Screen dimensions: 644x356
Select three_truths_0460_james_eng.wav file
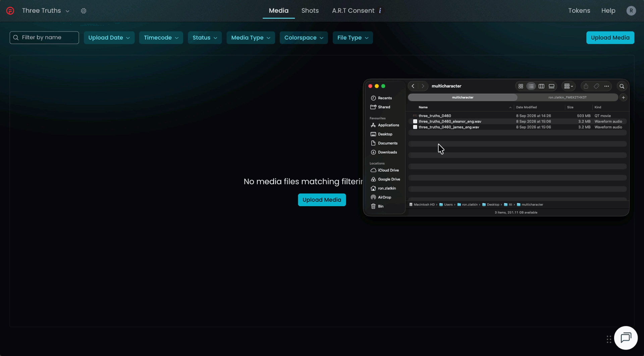click(x=517, y=127)
